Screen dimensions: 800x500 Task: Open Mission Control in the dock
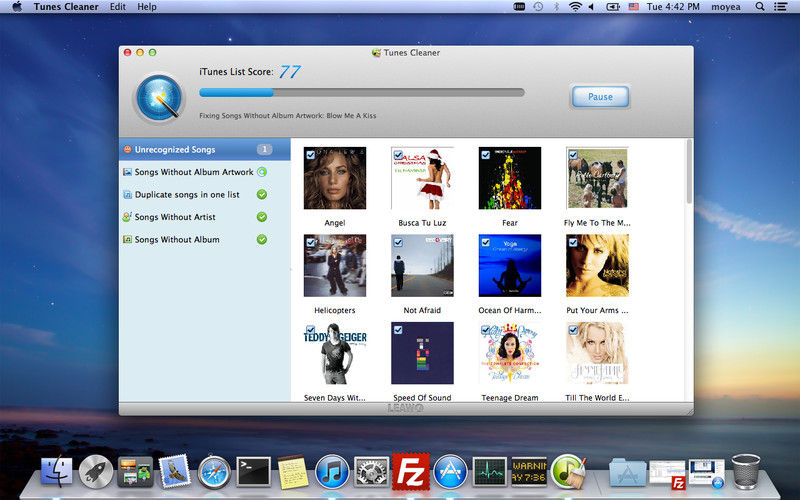(x=135, y=471)
